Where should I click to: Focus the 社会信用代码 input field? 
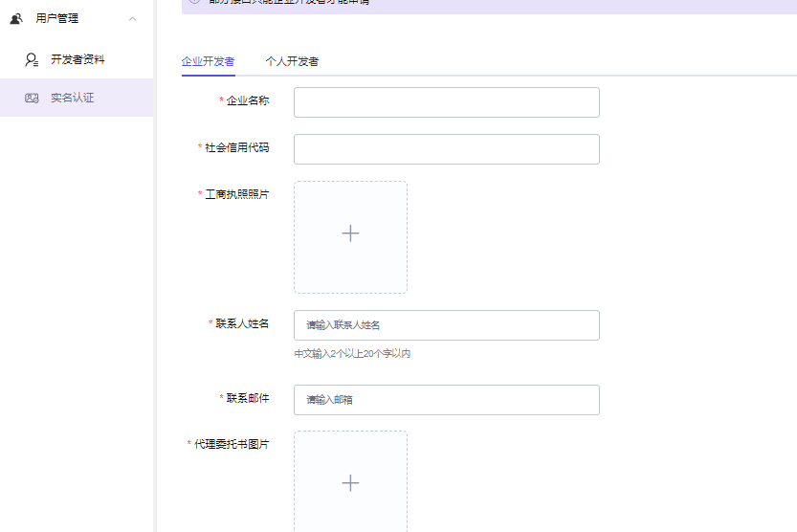[446, 149]
